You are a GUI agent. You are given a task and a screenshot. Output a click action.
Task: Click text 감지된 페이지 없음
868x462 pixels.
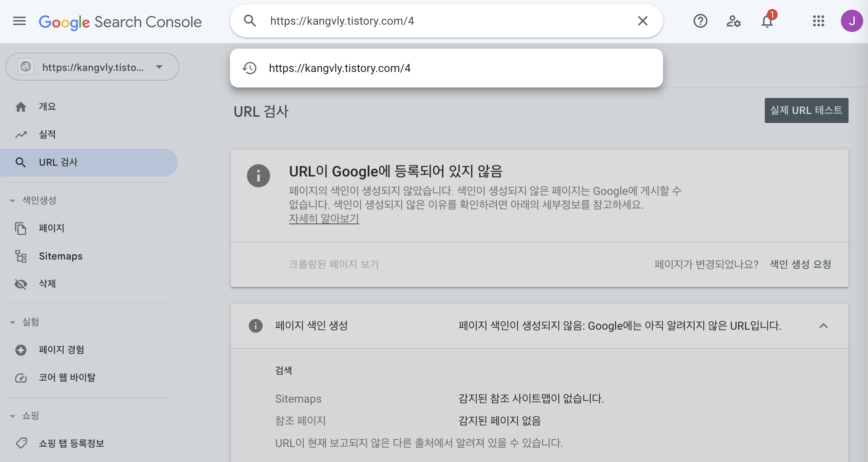[499, 421]
